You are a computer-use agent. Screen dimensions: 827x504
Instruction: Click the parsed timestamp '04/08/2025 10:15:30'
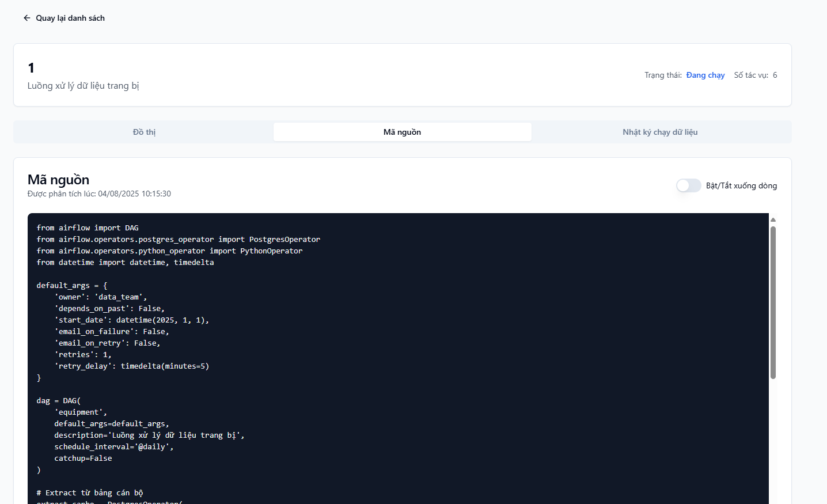[x=134, y=194]
